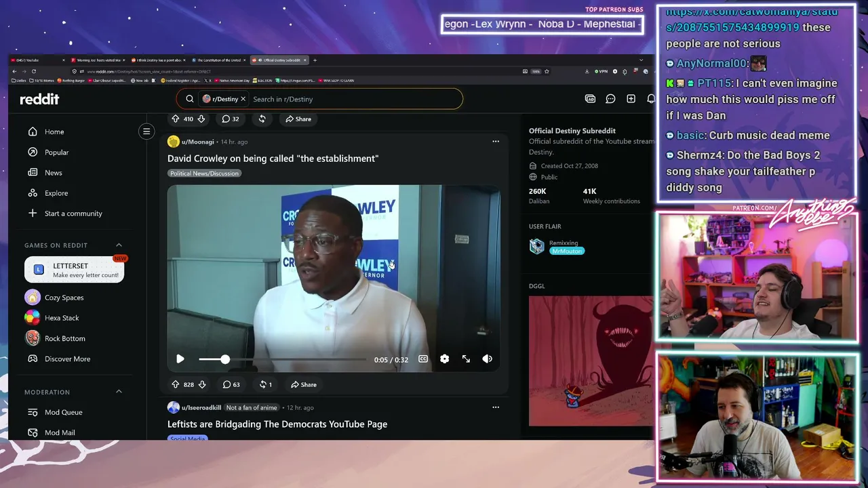Open Mod Queue

(63, 412)
